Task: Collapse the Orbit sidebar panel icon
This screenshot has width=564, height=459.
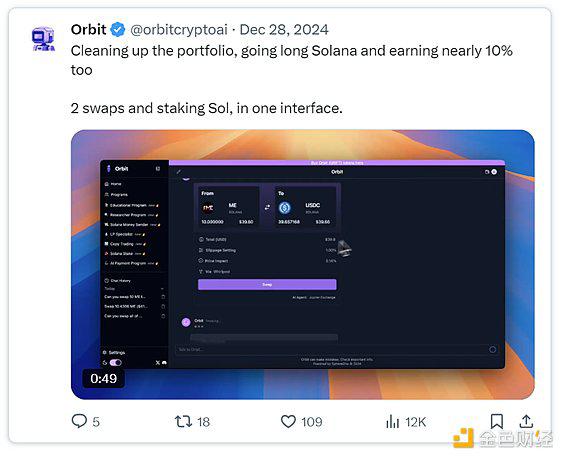Action: [158, 168]
